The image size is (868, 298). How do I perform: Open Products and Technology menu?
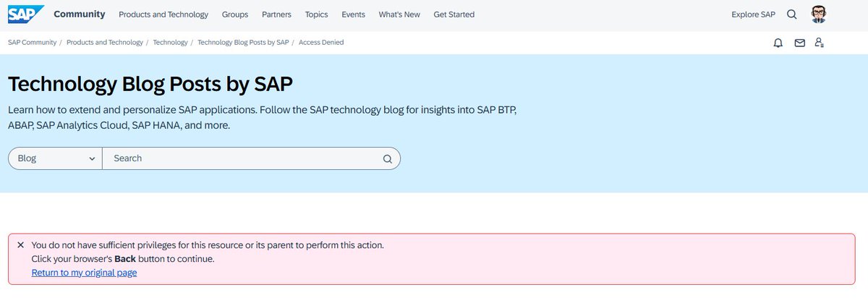163,14
